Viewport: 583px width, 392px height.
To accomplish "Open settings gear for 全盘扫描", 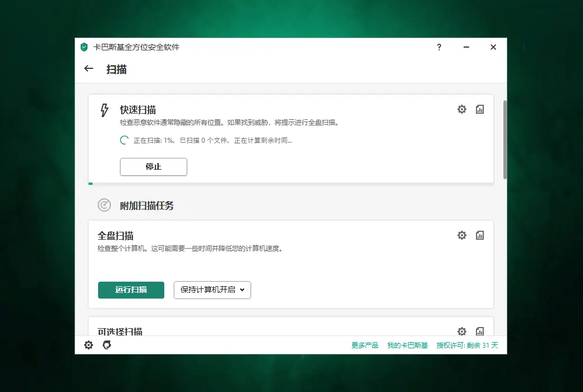I will click(x=462, y=235).
